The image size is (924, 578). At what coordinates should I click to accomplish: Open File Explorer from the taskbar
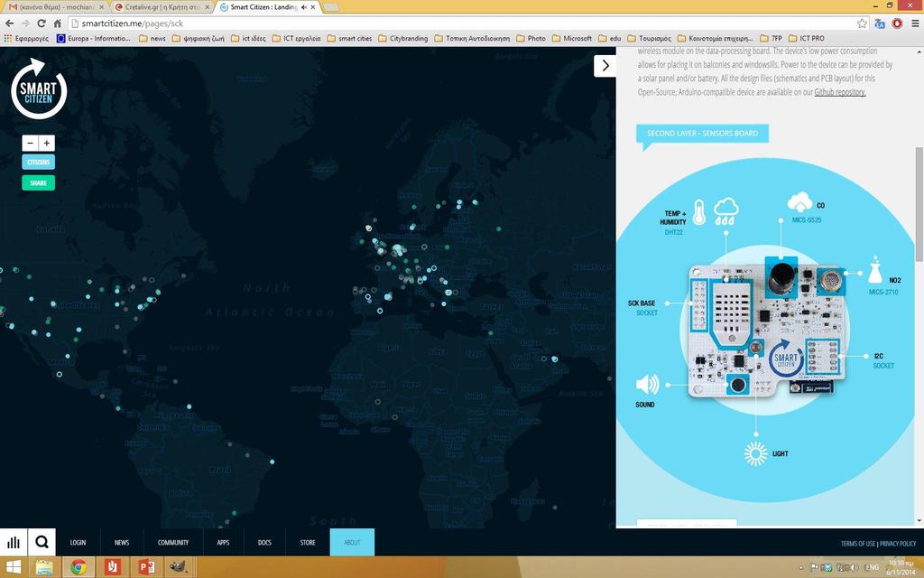pos(45,567)
